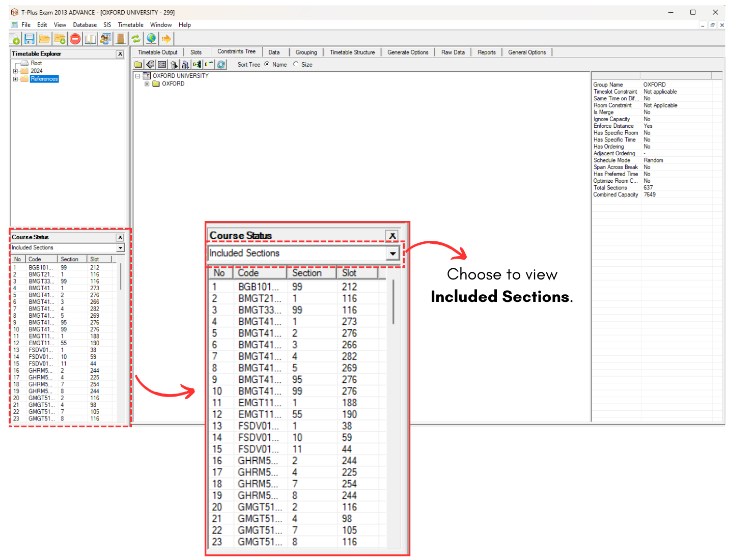
Task: Close the Timetable Explorer panel
Action: [120, 54]
